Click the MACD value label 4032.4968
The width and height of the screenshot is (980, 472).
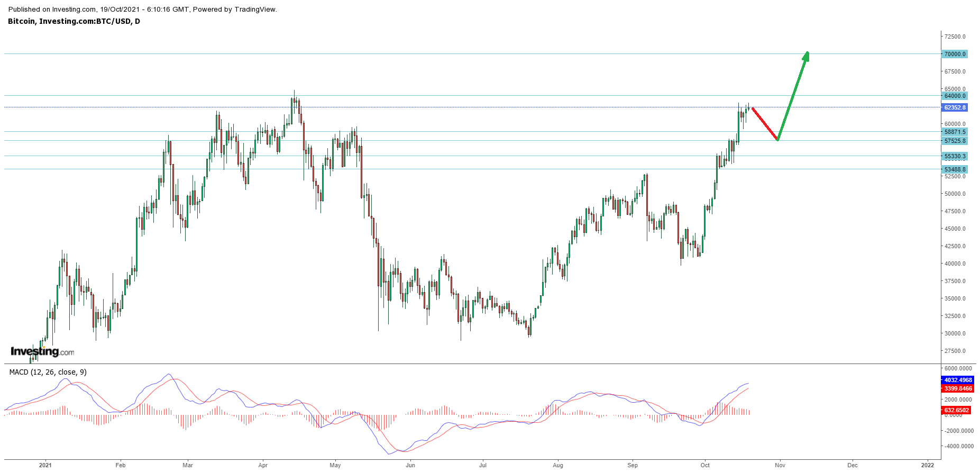pos(958,380)
